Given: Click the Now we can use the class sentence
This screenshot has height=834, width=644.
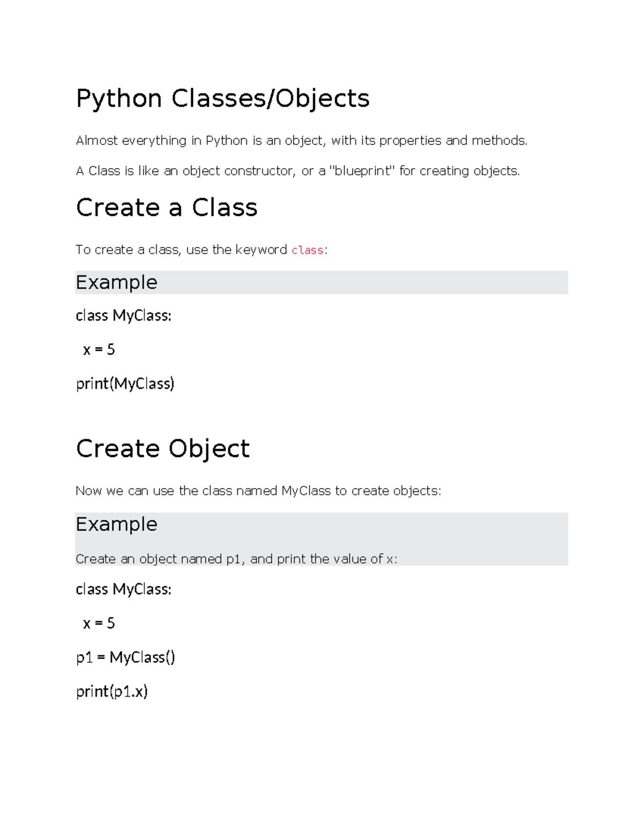Looking at the screenshot, I should 258,491.
